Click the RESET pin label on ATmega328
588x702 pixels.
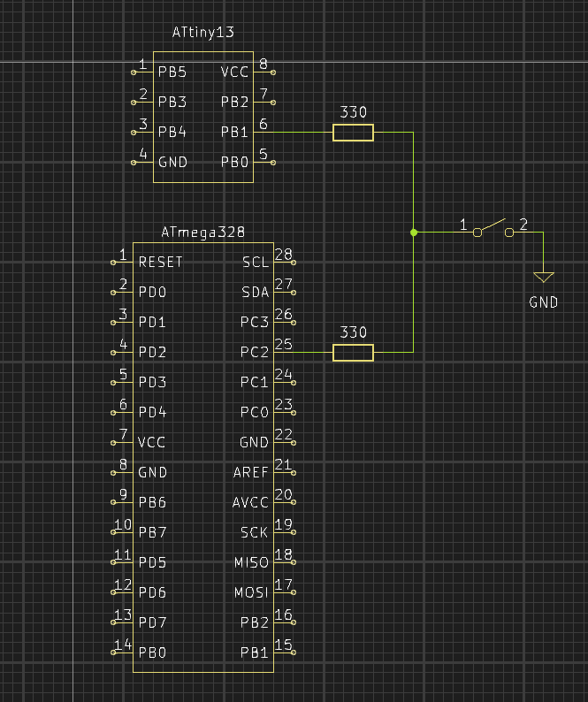160,262
